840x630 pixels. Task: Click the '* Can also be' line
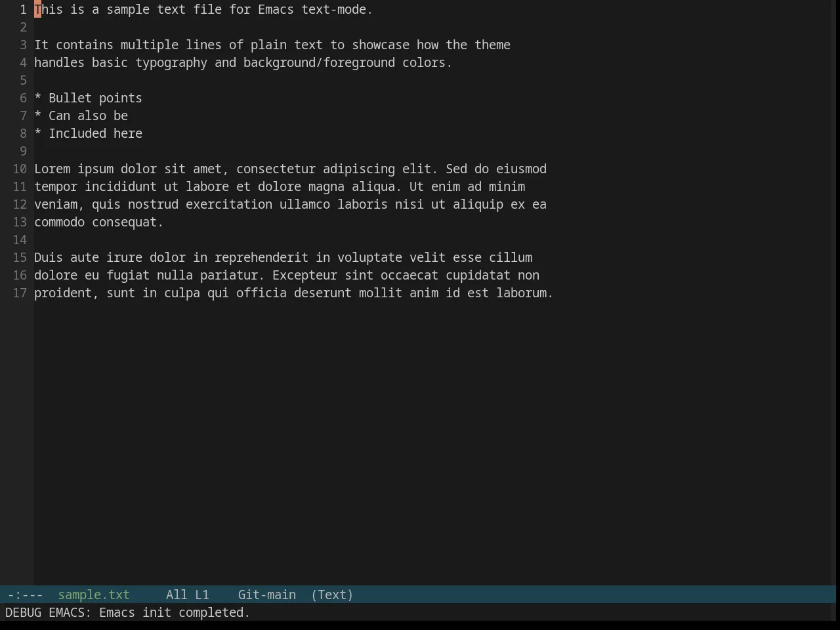point(81,115)
